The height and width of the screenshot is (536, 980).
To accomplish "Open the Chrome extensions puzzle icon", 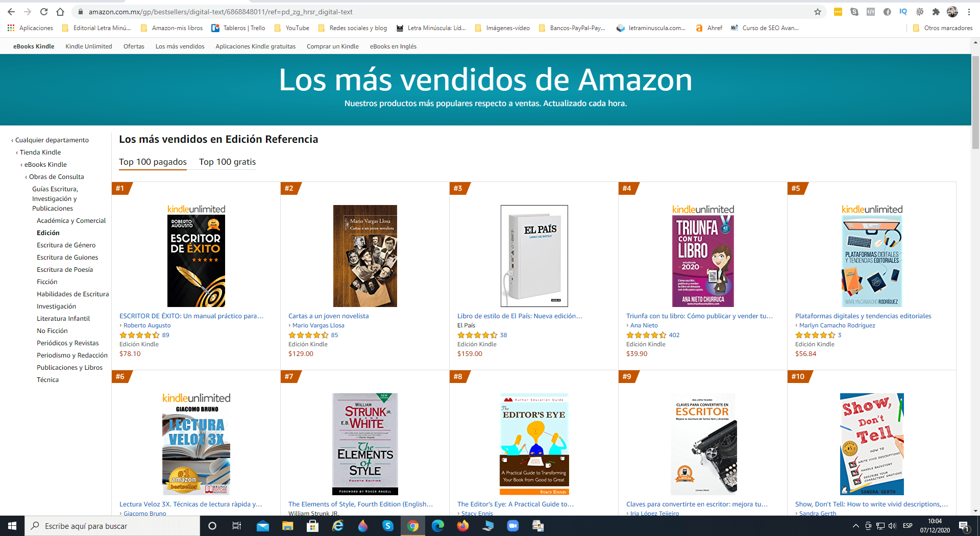I will (936, 12).
